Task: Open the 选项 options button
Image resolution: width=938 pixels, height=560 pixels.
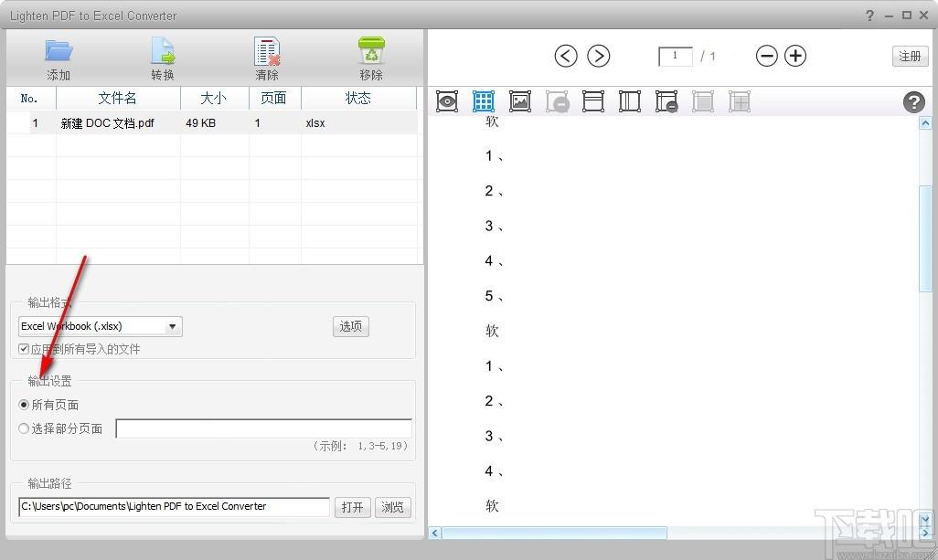Action: (x=350, y=326)
